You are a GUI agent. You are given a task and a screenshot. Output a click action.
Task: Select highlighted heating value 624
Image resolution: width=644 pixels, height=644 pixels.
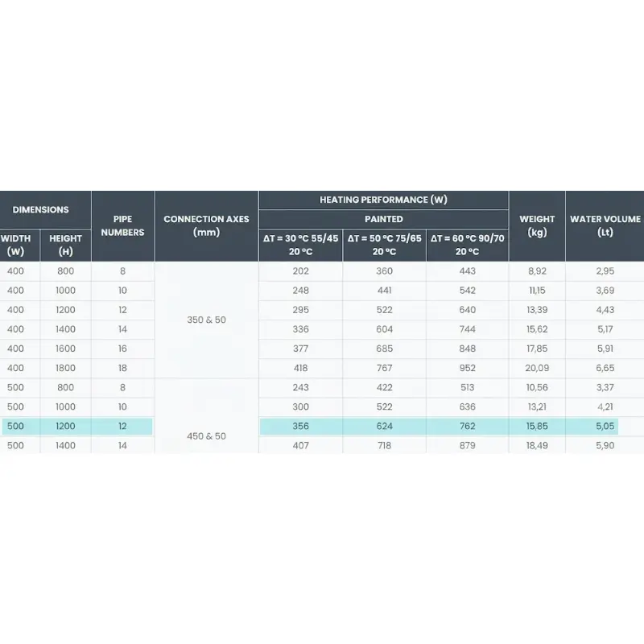[385, 427]
